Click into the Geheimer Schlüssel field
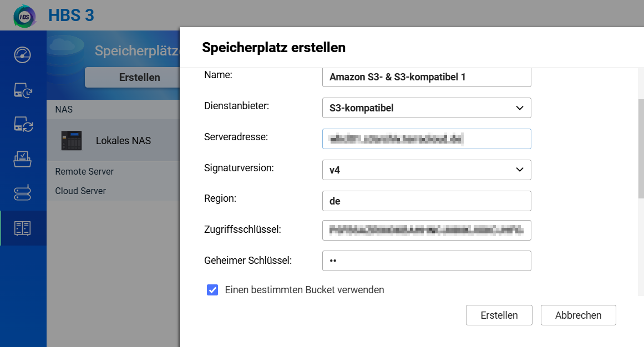Screen dimensions: 644x347 click(x=427, y=261)
